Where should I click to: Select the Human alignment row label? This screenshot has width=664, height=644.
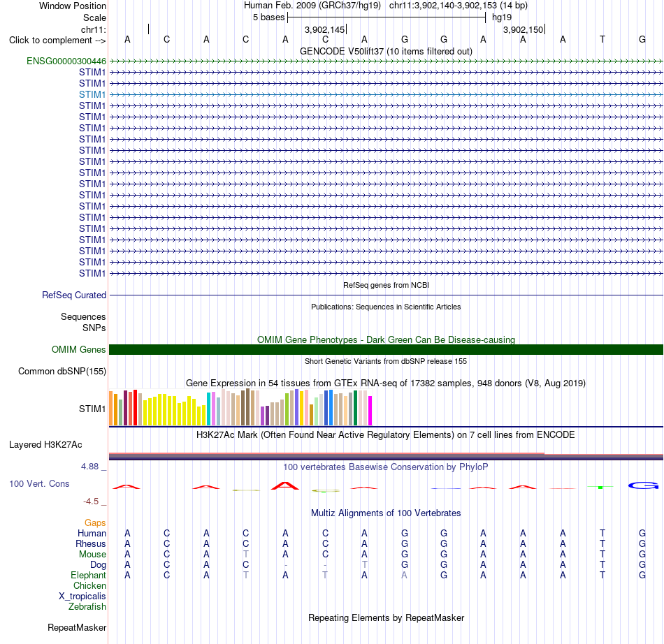pos(92,533)
